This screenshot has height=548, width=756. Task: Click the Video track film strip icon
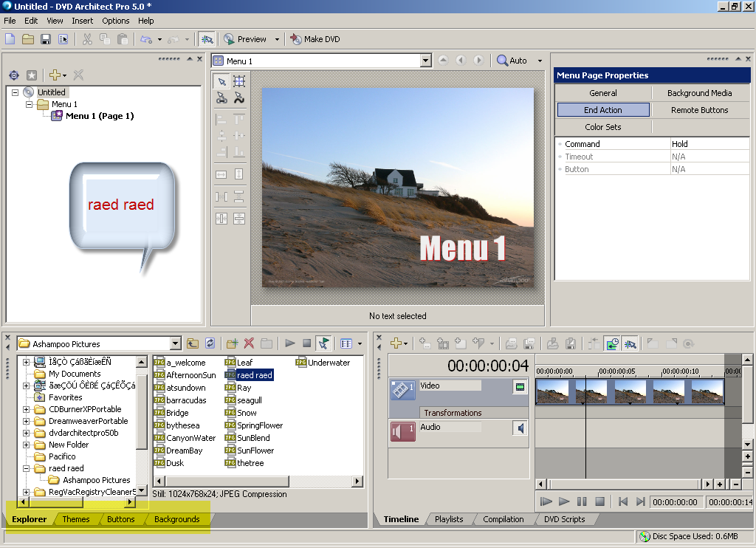[402, 389]
